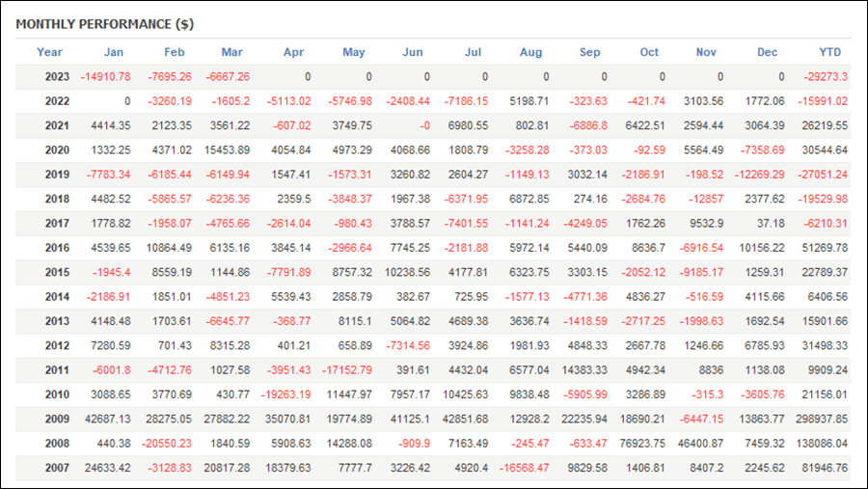Viewport: 868px width, 489px height.
Task: Select the Dec column header
Action: (768, 52)
